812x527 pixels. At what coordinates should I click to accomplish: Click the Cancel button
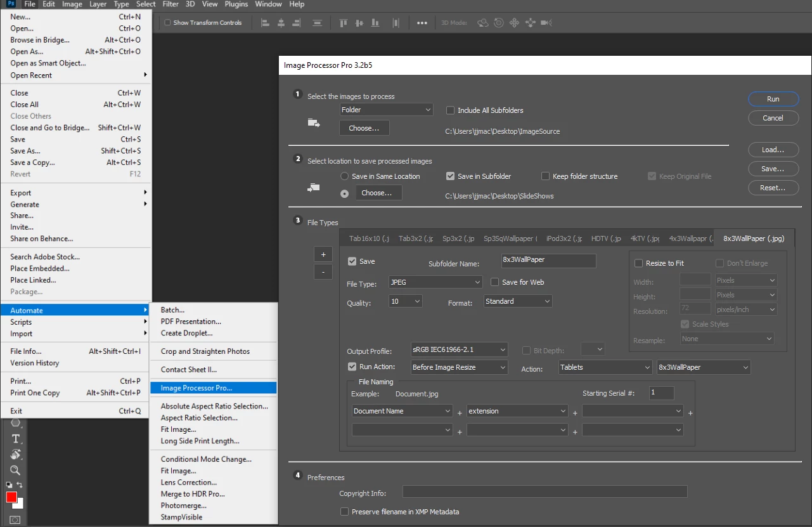(x=773, y=118)
